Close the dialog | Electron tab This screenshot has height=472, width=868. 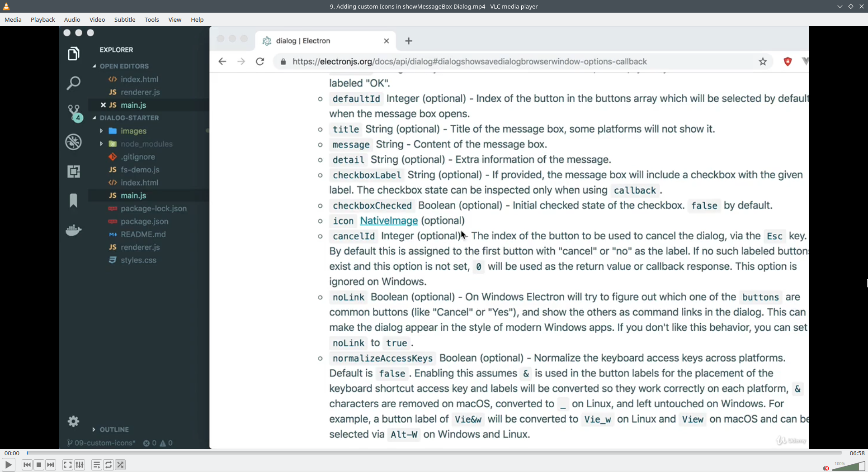(x=387, y=41)
